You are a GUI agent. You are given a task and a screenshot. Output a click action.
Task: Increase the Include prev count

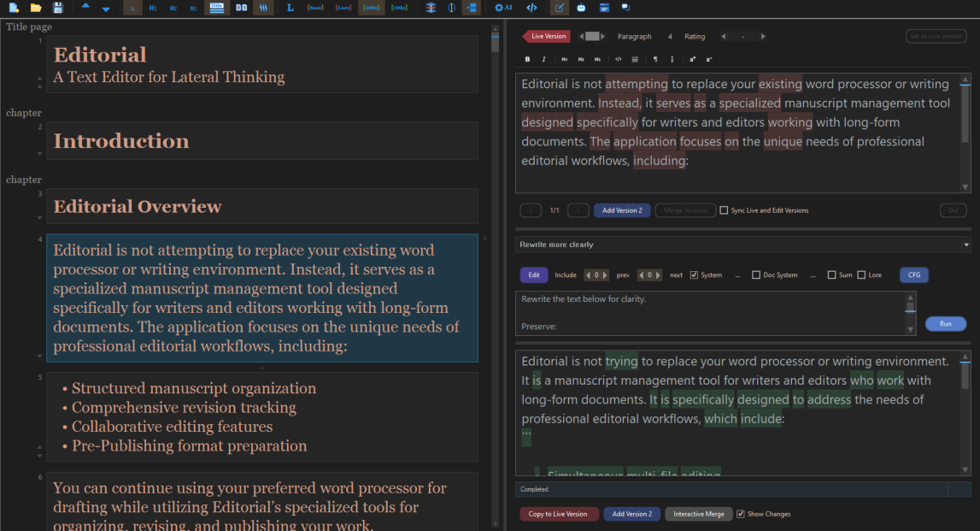(x=604, y=275)
